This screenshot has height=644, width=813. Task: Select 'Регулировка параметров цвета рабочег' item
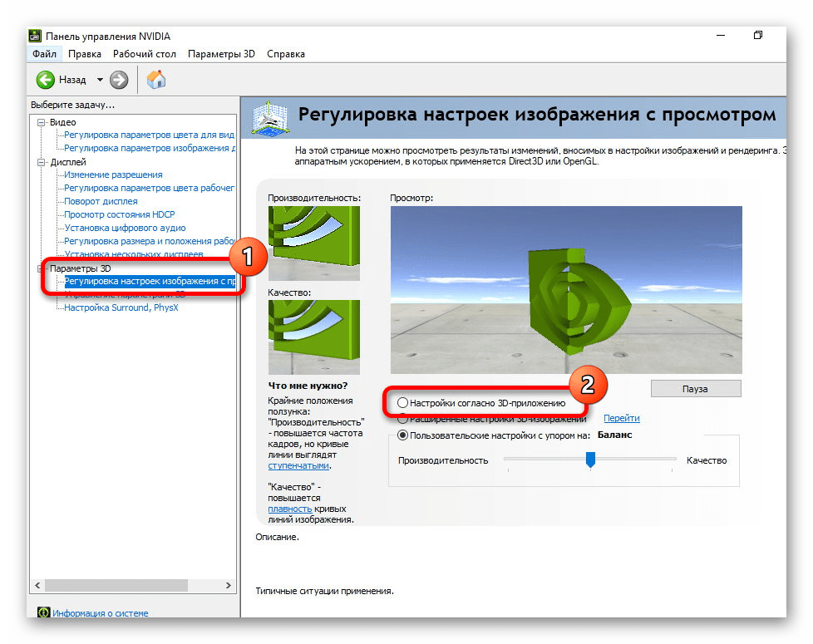point(150,188)
